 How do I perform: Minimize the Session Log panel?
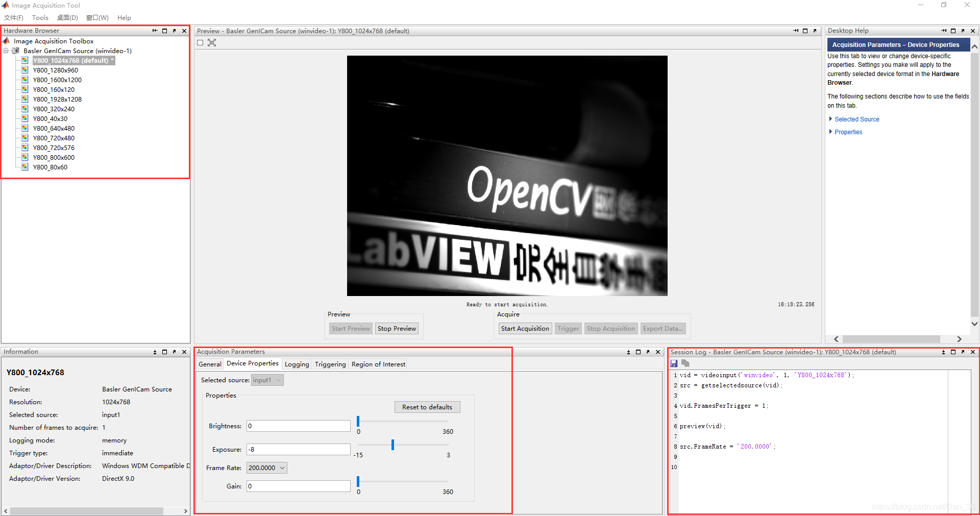(x=943, y=352)
